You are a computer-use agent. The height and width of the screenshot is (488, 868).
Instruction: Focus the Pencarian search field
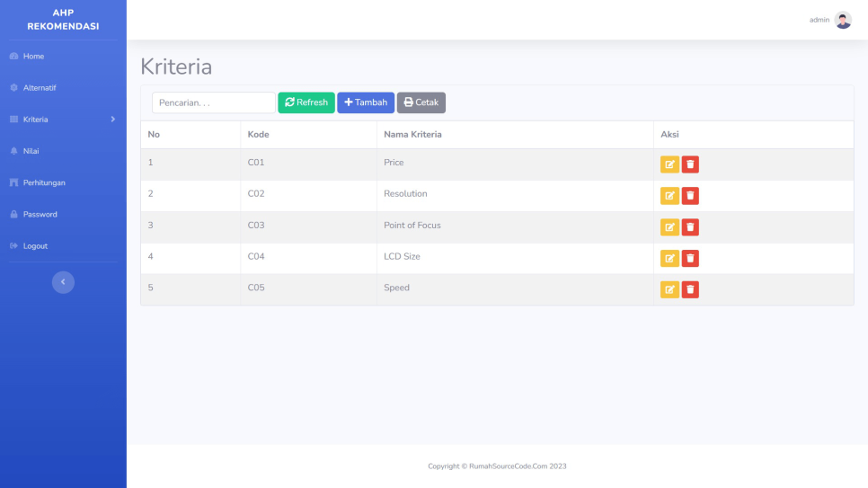pos(214,102)
